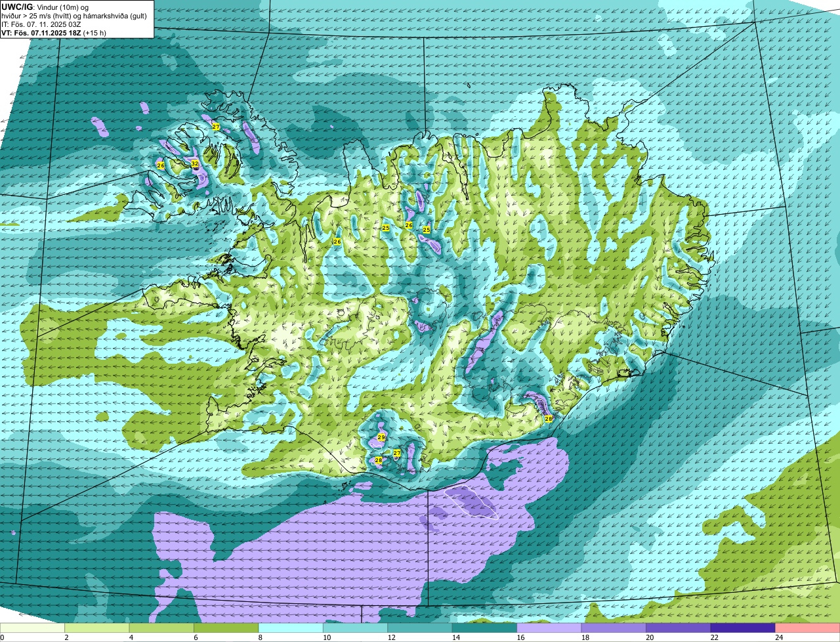
Task: Pick the 8–10 pale cyan color swatch
Action: [291, 628]
